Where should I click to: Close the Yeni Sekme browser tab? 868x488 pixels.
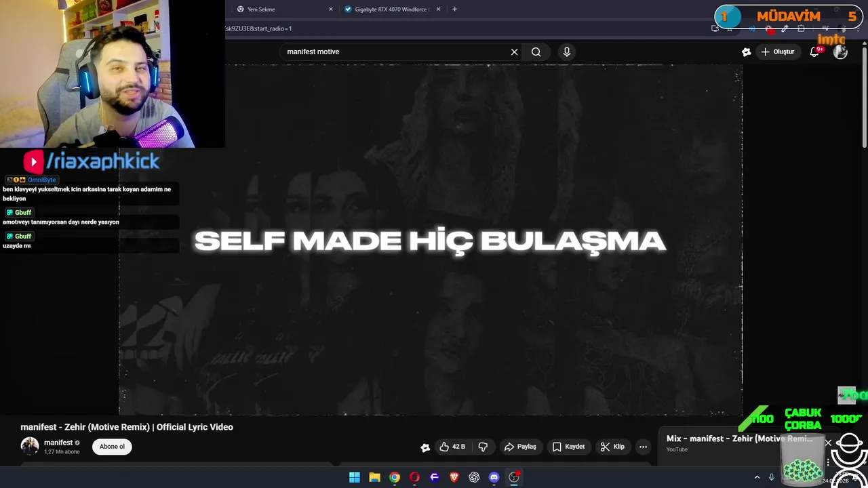(x=331, y=9)
